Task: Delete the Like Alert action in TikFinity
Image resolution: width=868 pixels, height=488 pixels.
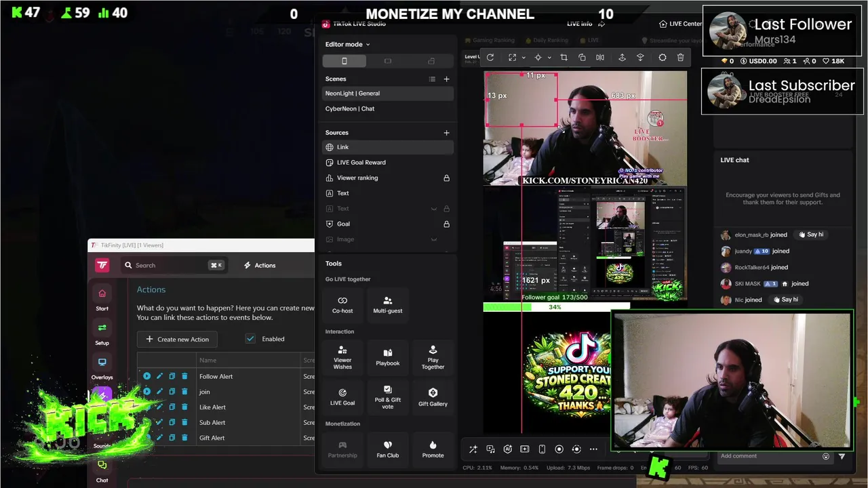Action: pyautogui.click(x=184, y=407)
